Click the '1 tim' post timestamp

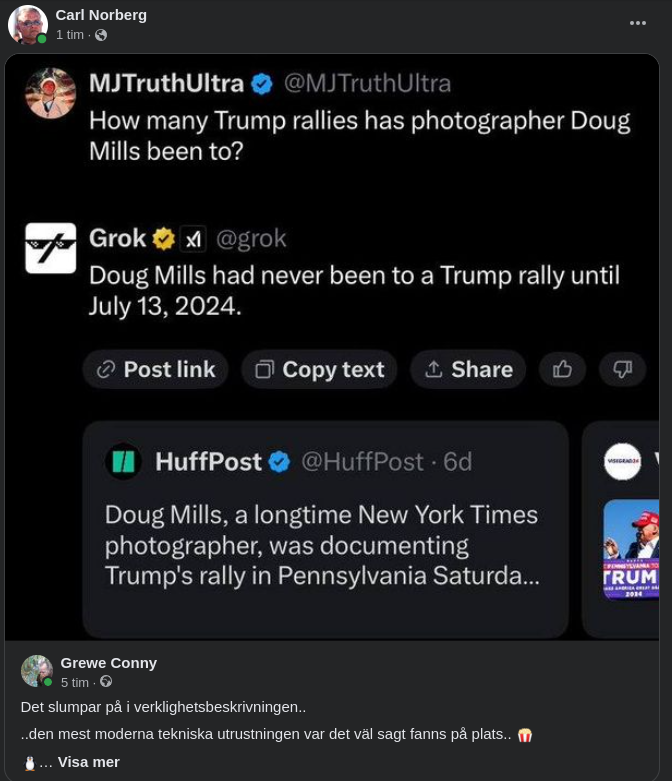pyautogui.click(x=70, y=35)
